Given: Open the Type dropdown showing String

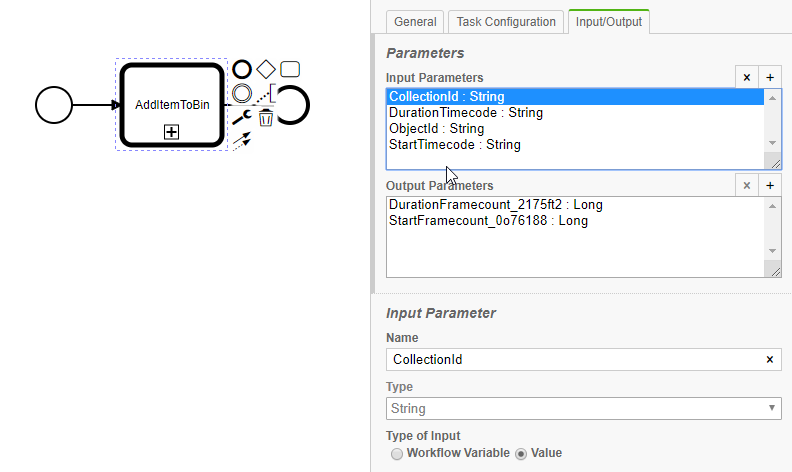Looking at the screenshot, I should coord(583,408).
